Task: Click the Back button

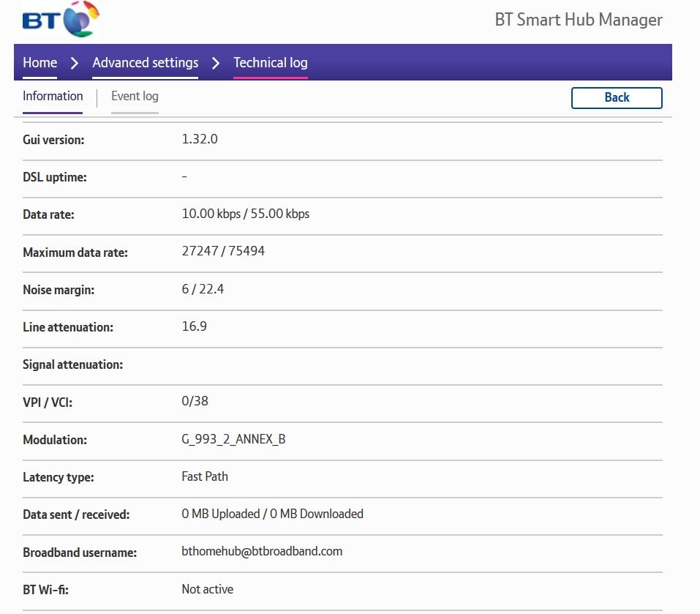Action: click(617, 98)
